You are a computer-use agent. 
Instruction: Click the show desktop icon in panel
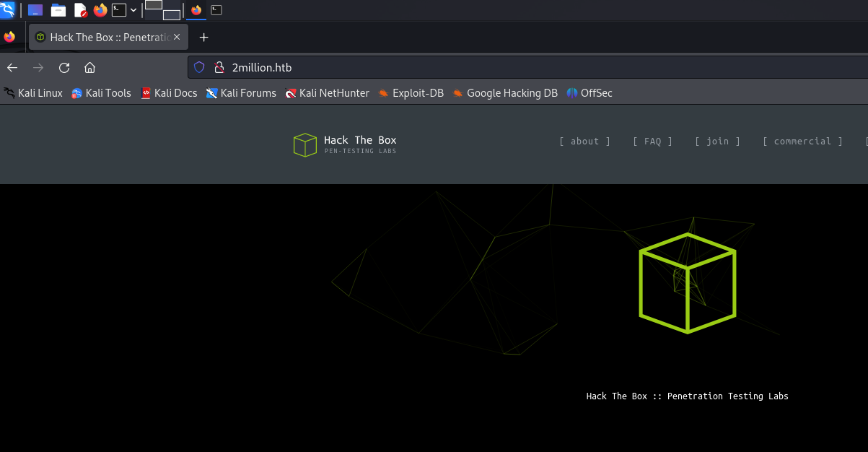pos(35,10)
